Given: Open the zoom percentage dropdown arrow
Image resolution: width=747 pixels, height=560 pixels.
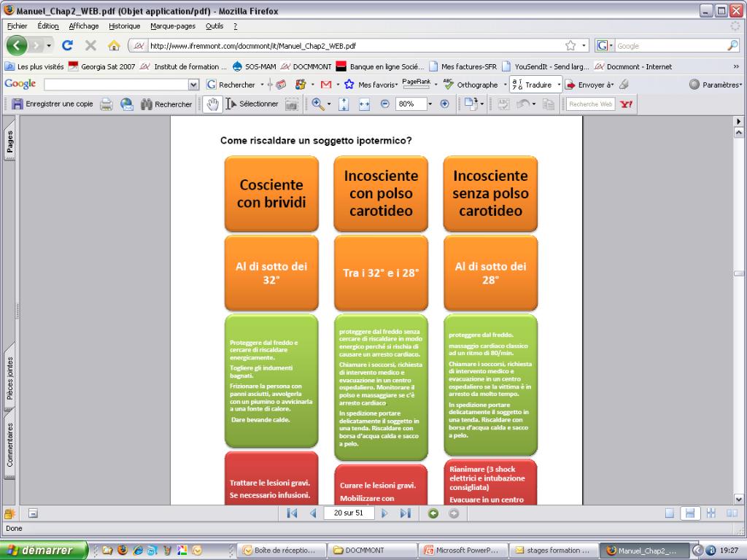Looking at the screenshot, I should (430, 104).
